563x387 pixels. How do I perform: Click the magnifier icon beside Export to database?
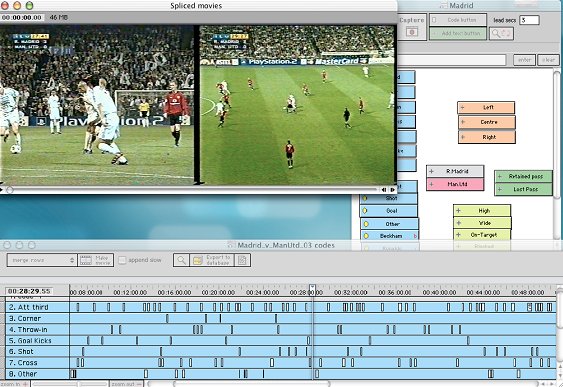pyautogui.click(x=181, y=260)
